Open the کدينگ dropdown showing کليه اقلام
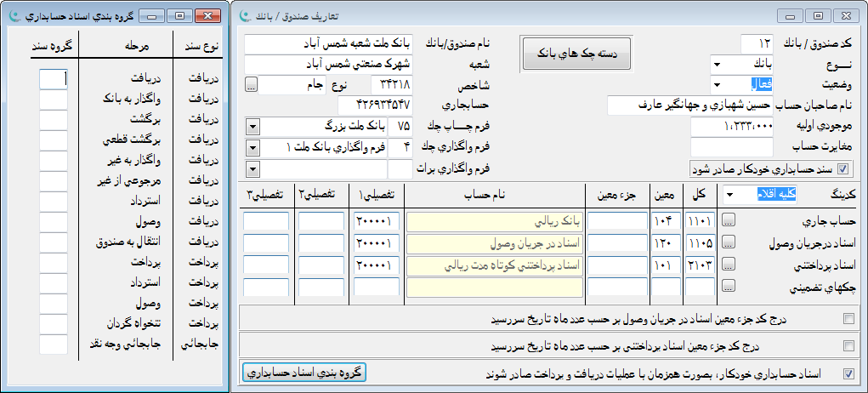This screenshot has width=868, height=393. point(729,195)
